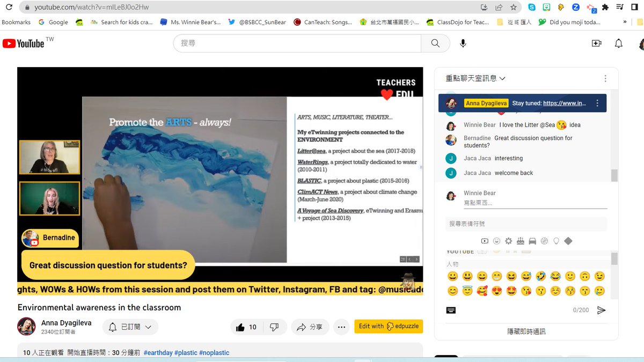Expand hidden bookmarks with the » chevron
This screenshot has height=362, width=644.
(625, 23)
